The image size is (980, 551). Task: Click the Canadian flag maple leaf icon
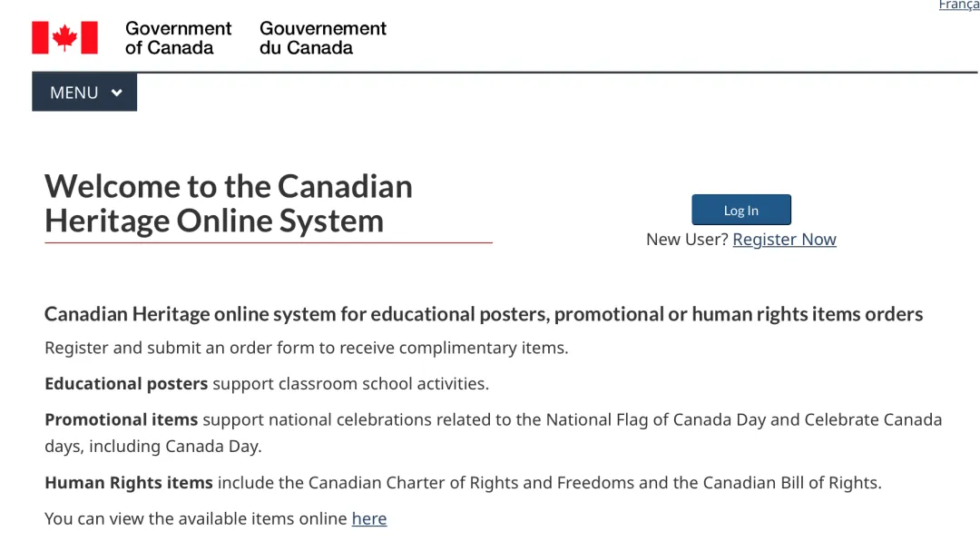[64, 37]
